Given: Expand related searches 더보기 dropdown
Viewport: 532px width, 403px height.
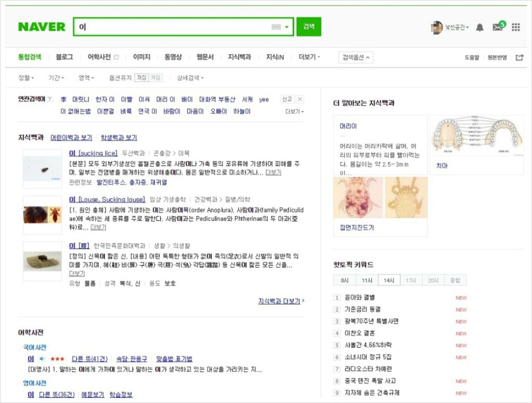Looking at the screenshot, I should (295, 112).
